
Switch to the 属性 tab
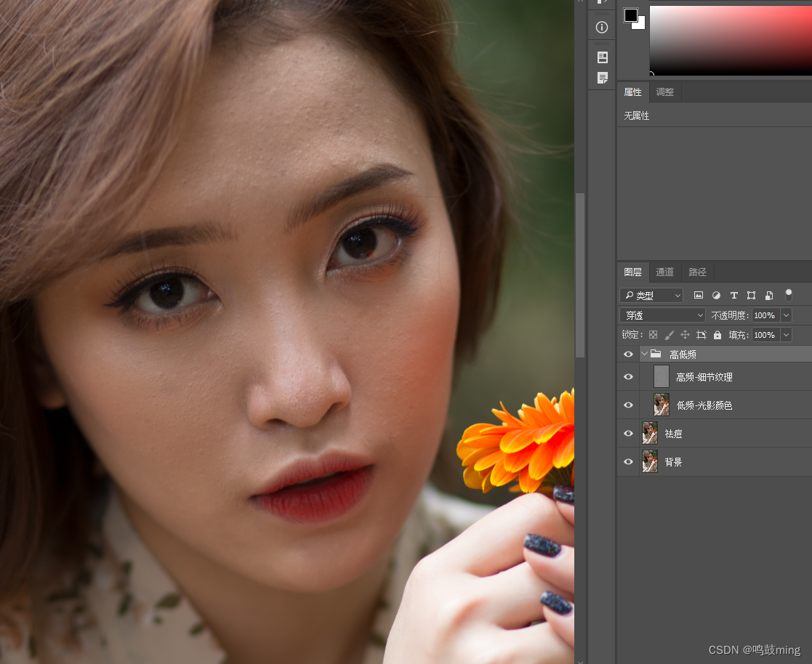633,92
